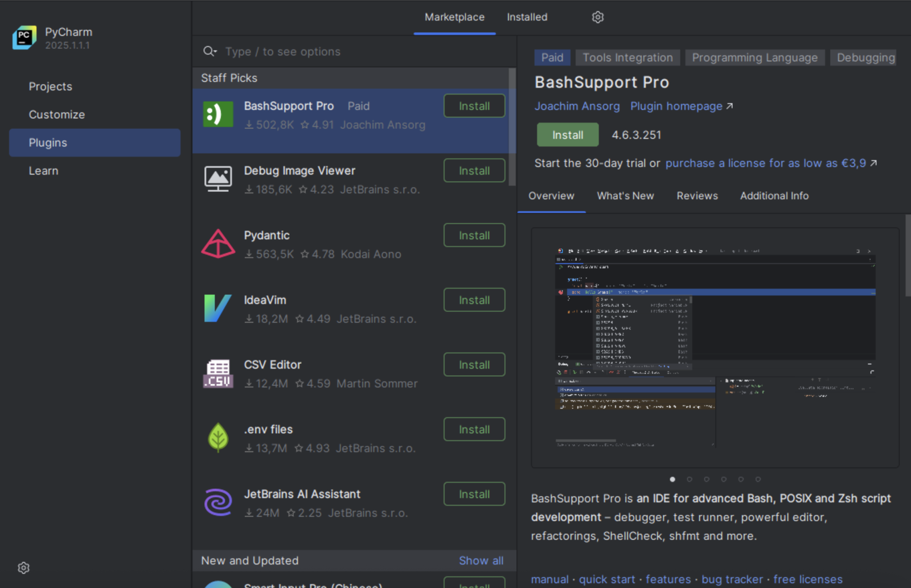Screen dimensions: 911x588
Task: Click the search magnifier icon
Action: (x=210, y=51)
